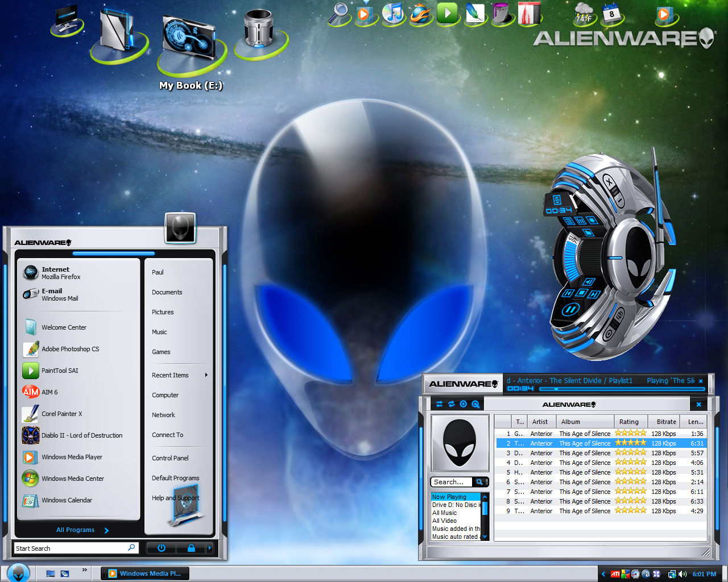728x582 pixels.
Task: Open Windows Calendar from Start menu
Action: coord(78,500)
